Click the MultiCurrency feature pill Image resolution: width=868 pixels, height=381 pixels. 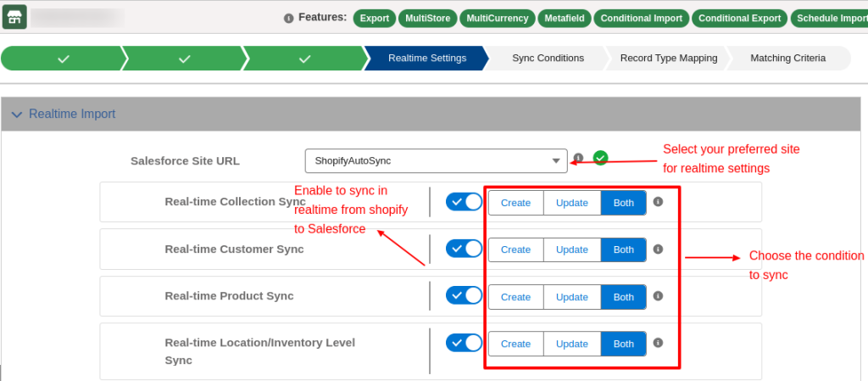coord(497,19)
